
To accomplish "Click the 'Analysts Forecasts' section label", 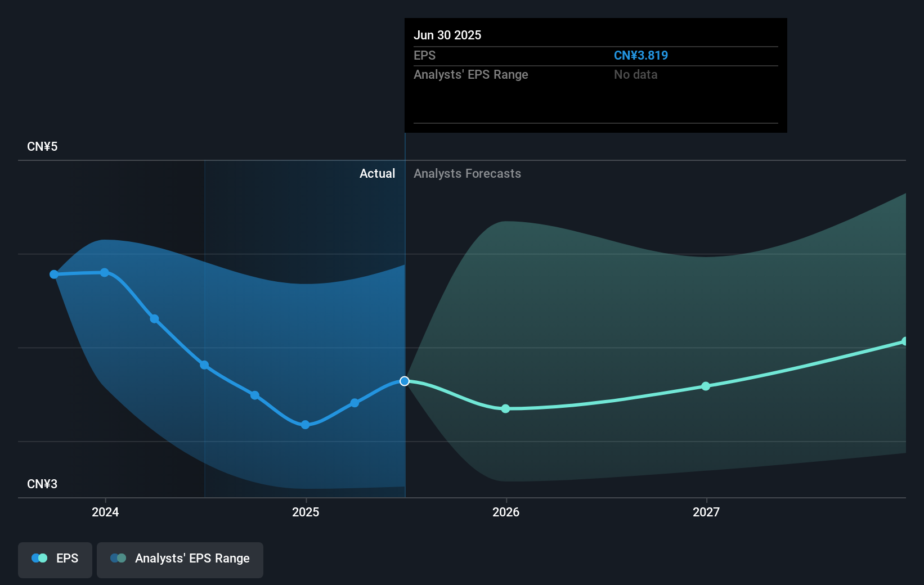I will (467, 174).
